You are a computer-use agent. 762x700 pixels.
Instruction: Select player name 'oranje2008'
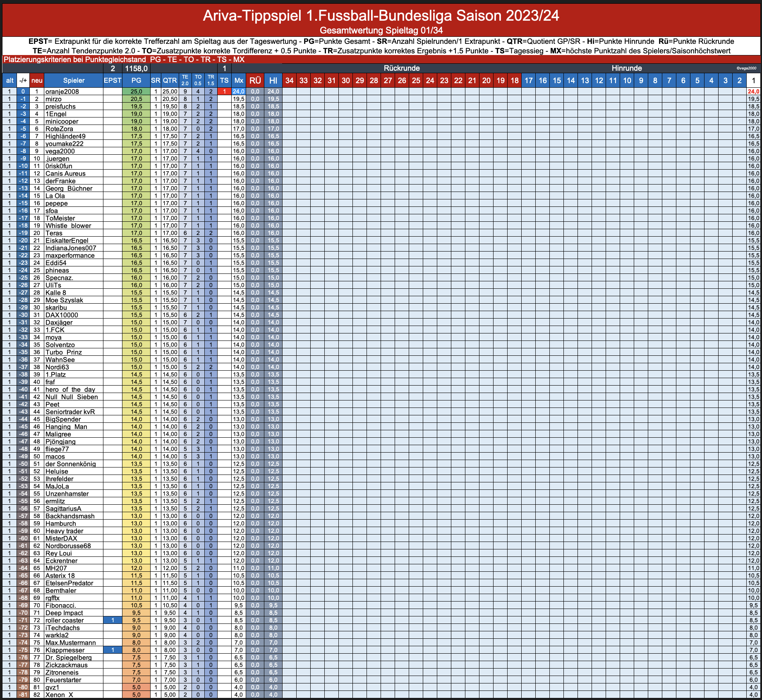[62, 91]
